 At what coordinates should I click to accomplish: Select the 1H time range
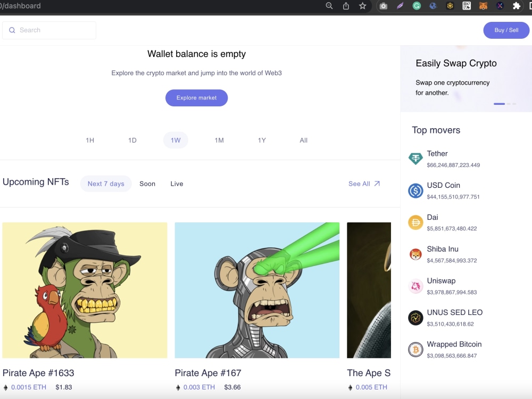pyautogui.click(x=90, y=140)
